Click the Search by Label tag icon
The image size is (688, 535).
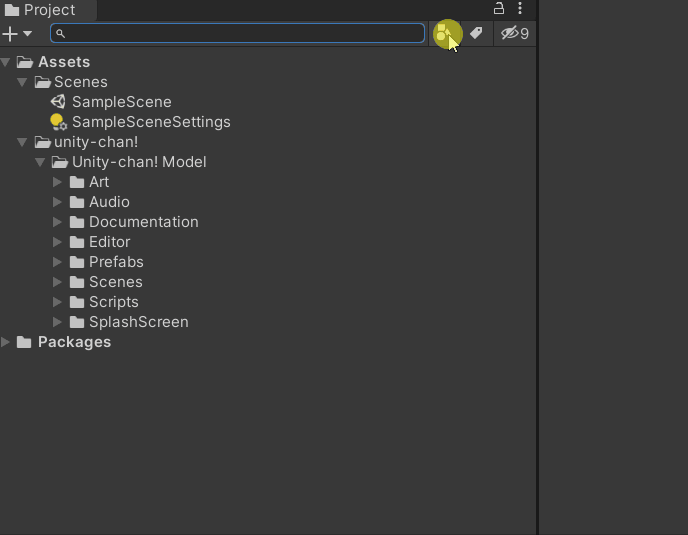coord(476,33)
